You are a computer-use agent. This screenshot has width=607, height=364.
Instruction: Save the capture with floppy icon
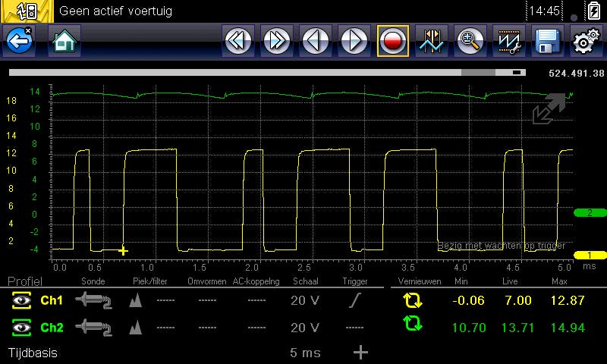point(547,42)
